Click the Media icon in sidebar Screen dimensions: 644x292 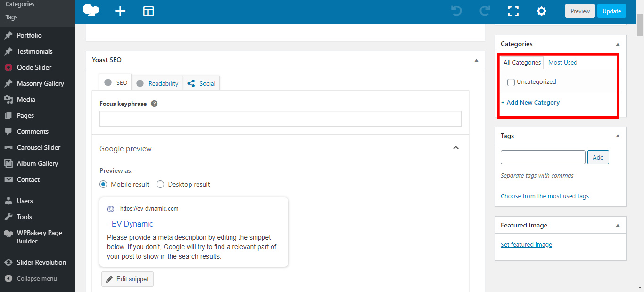click(x=8, y=99)
